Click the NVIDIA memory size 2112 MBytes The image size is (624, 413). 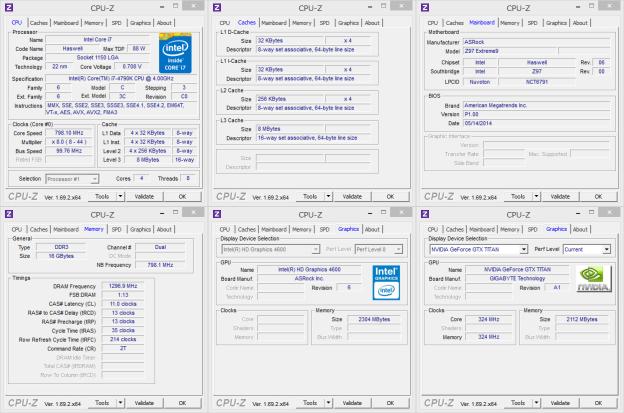click(582, 319)
